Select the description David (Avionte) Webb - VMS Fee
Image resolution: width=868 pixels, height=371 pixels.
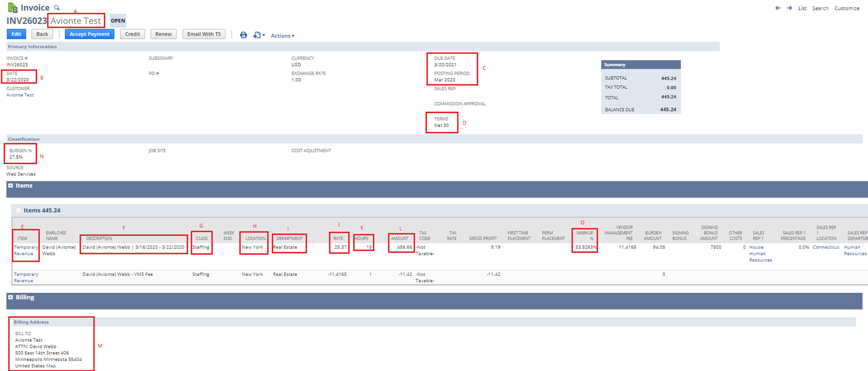point(117,274)
